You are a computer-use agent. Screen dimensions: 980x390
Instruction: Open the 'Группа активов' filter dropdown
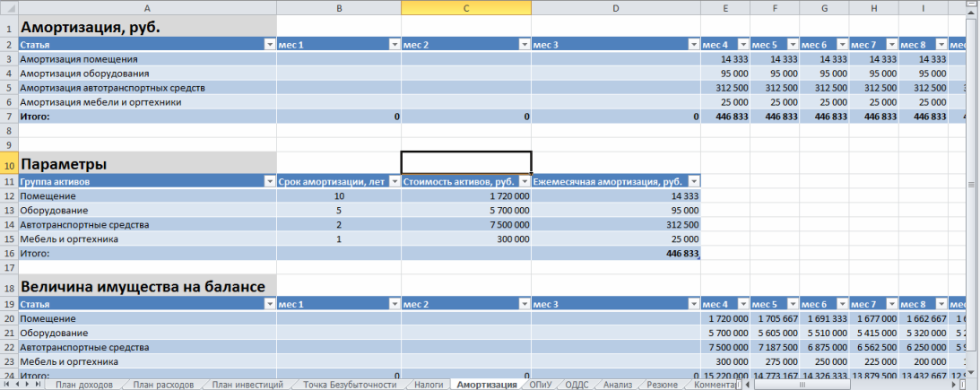coord(269,181)
